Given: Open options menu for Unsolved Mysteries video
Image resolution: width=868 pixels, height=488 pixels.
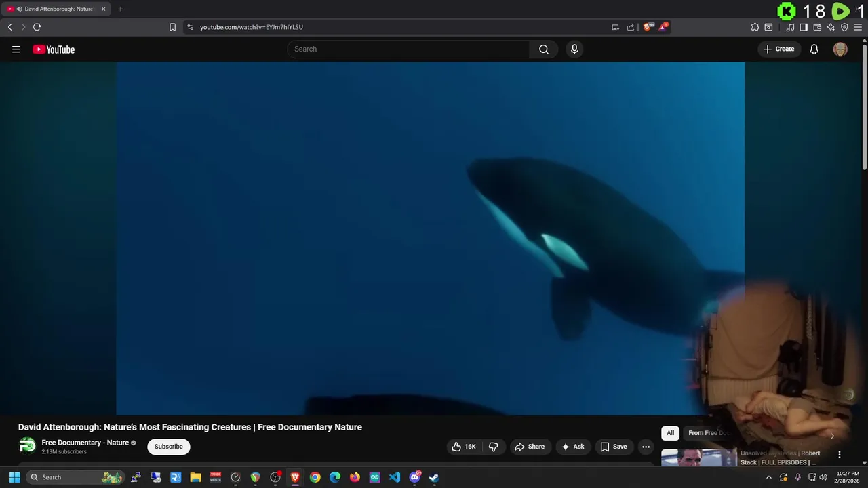Looking at the screenshot, I should [x=840, y=455].
